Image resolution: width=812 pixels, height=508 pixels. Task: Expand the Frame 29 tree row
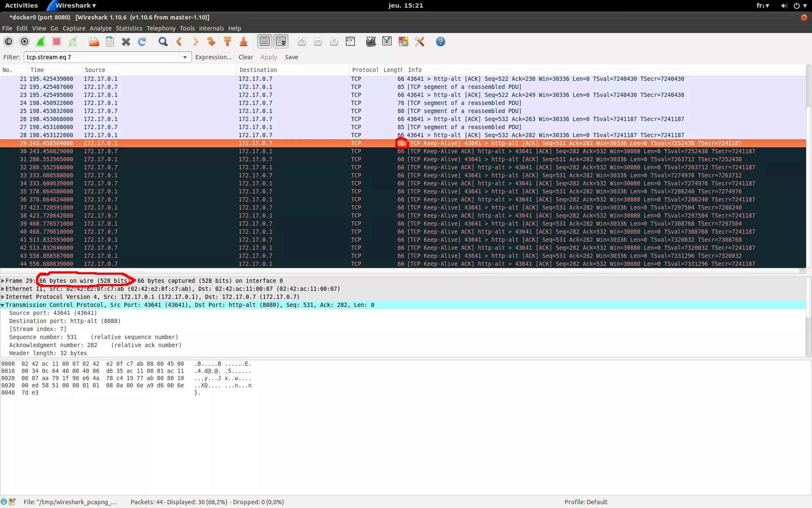[x=3, y=281]
